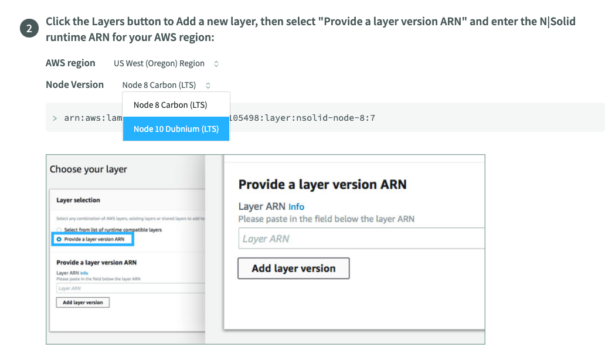Screen dimensions: 605x364
Task: Click the large Add layer version button
Action: tap(294, 268)
